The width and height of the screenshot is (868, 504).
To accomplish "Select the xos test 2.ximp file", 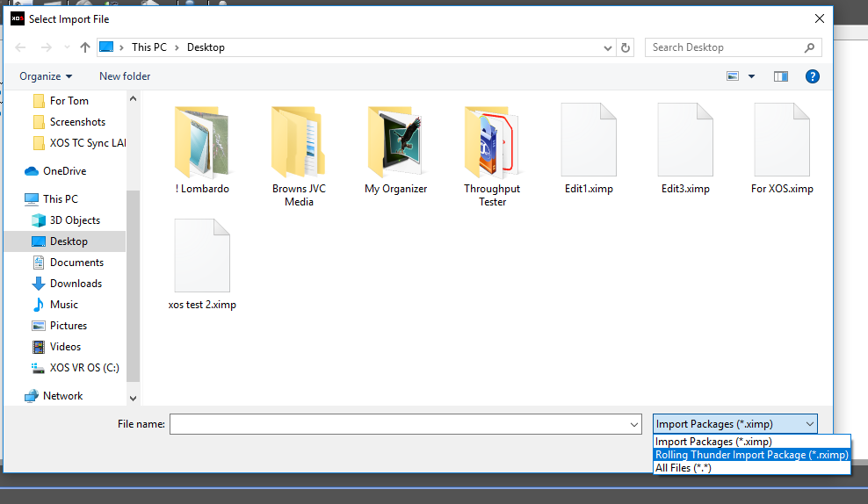I will tap(202, 264).
